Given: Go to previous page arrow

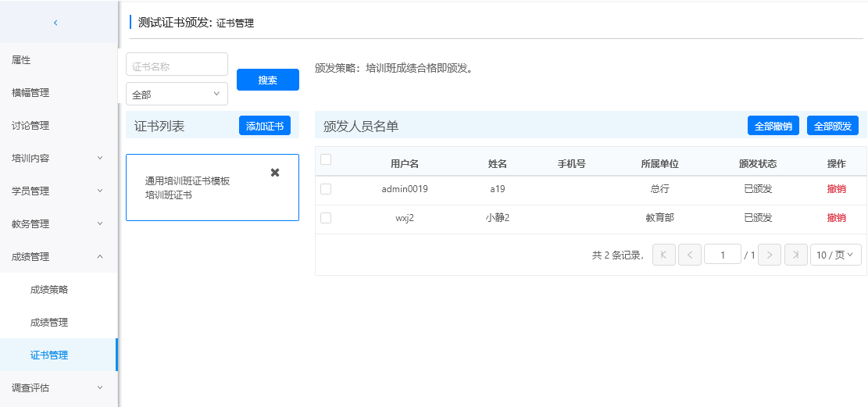Looking at the screenshot, I should click(690, 255).
